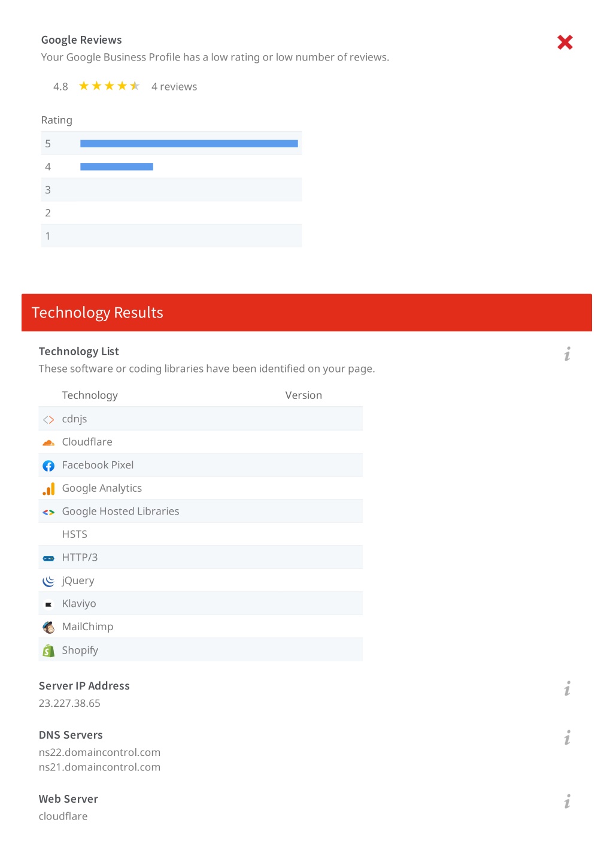This screenshot has height=868, width=613.
Task: Click the 4 reviews text
Action: [x=174, y=87]
